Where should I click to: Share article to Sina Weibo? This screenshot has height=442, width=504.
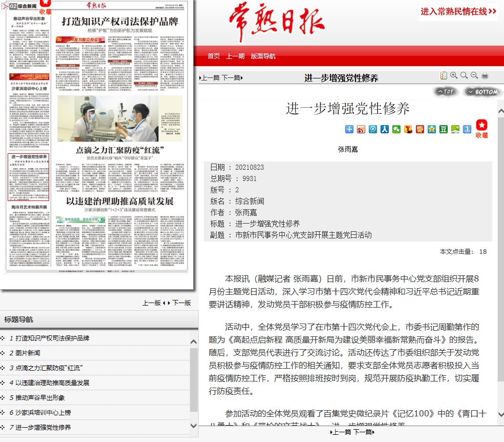click(361, 129)
